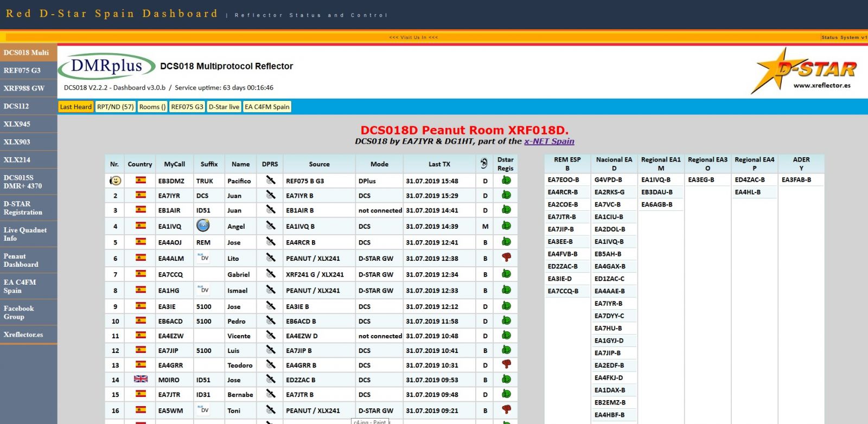Click the Spain flag in EA3IE row
Screen dimensions: 868x424
(141, 306)
